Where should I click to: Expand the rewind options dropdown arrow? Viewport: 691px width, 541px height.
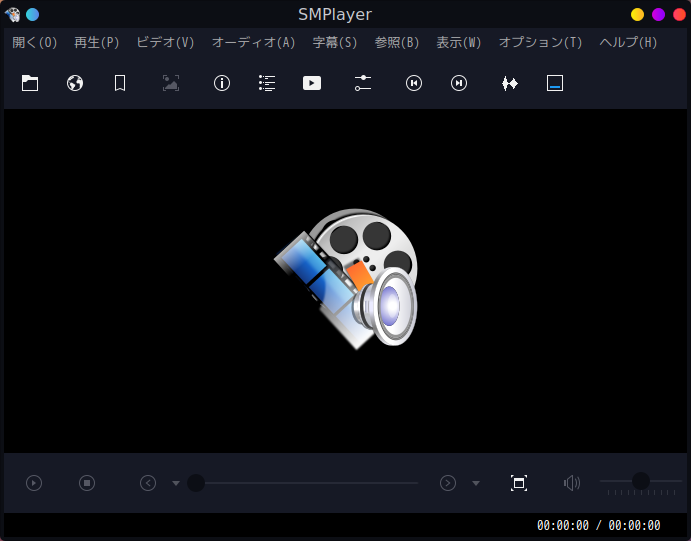176,483
